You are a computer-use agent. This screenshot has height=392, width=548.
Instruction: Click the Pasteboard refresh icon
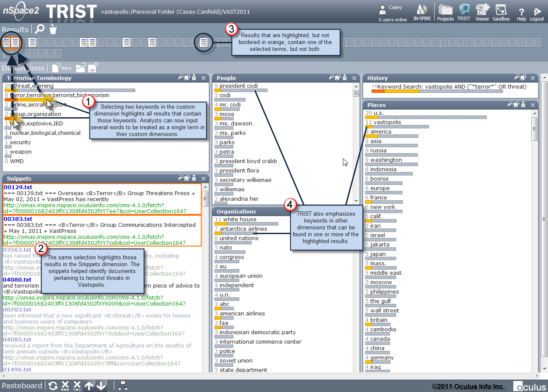[x=53, y=386]
